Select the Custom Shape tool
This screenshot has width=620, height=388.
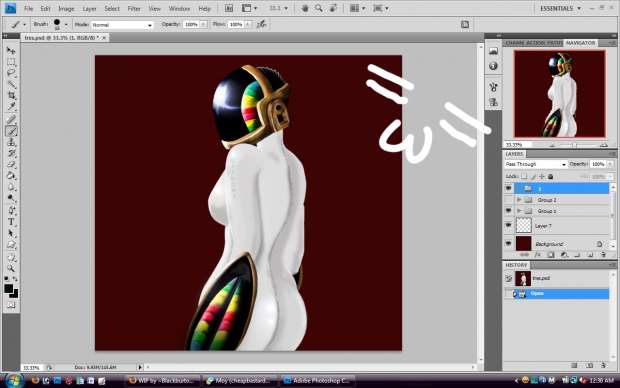[x=11, y=244]
